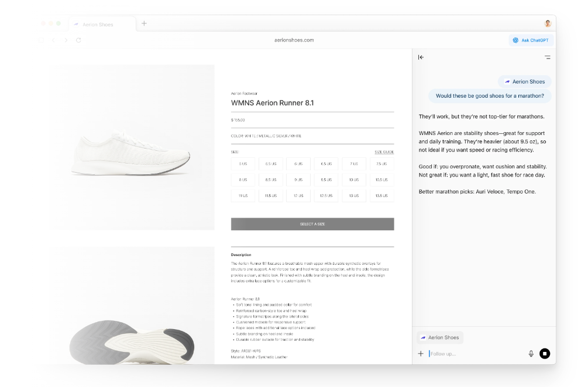Click the microphone voice input icon
The height and width of the screenshot is (387, 588).
coord(531,354)
